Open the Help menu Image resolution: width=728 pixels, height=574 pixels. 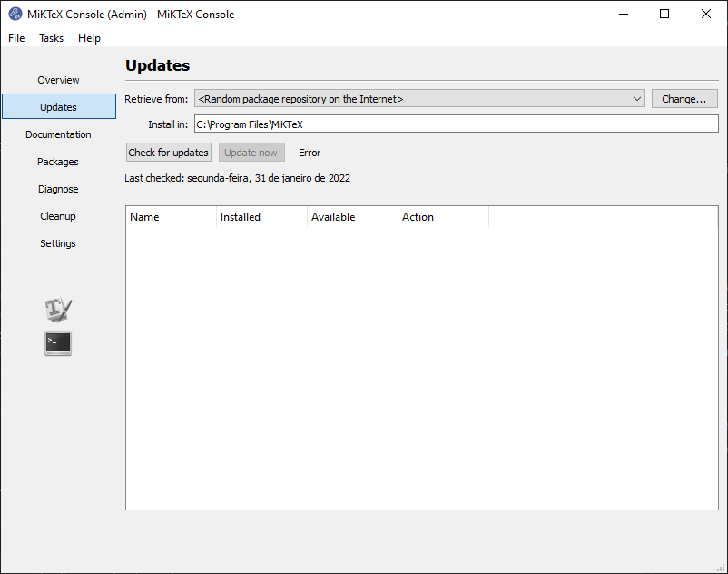[x=89, y=37]
